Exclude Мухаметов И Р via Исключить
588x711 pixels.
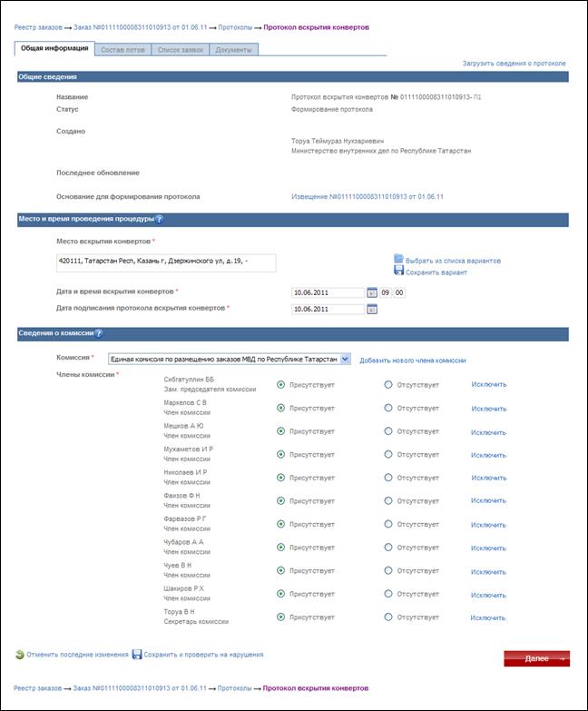click(x=488, y=455)
